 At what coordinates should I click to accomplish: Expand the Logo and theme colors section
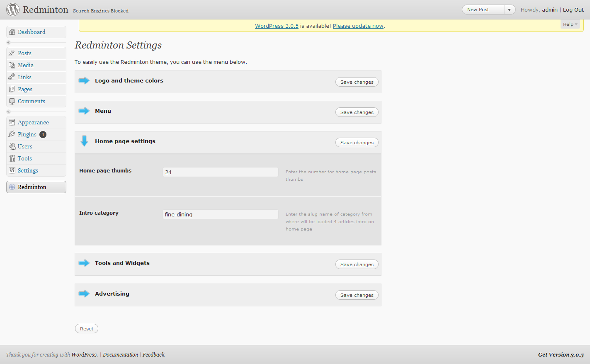[84, 80]
